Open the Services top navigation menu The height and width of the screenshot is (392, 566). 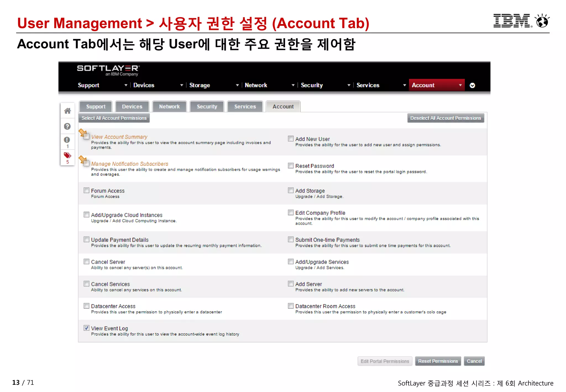pos(368,85)
